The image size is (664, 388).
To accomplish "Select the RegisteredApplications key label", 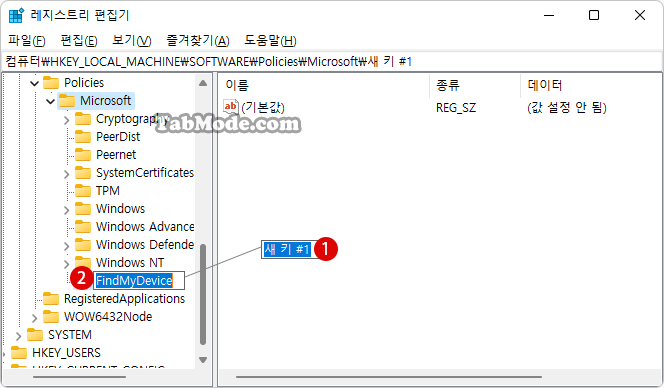I will (x=124, y=299).
